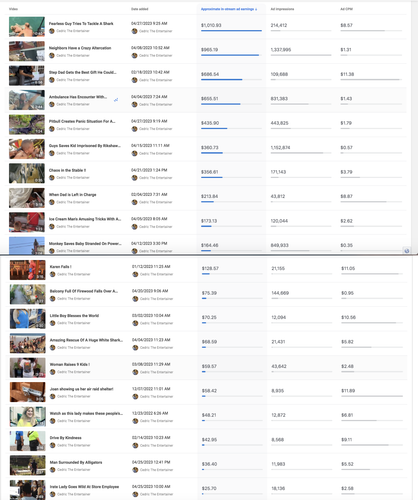Viewport: 418px width, 500px height.
Task: Select the 04/15/2023 11:11 AM date
Action: coord(150,145)
